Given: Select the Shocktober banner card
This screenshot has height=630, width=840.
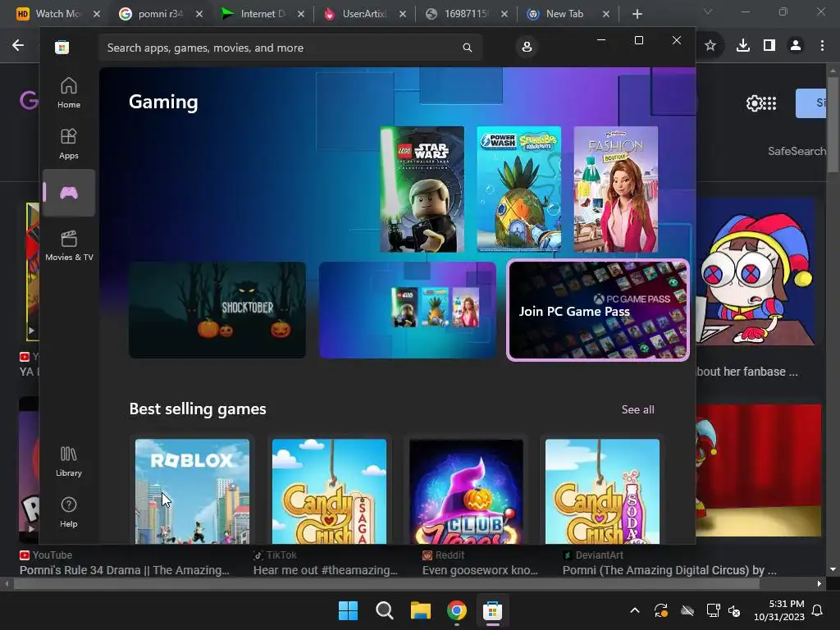Looking at the screenshot, I should [217, 309].
